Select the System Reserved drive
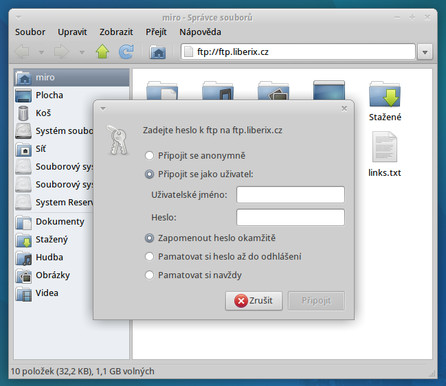The height and width of the screenshot is (386, 446). pyautogui.click(x=54, y=202)
